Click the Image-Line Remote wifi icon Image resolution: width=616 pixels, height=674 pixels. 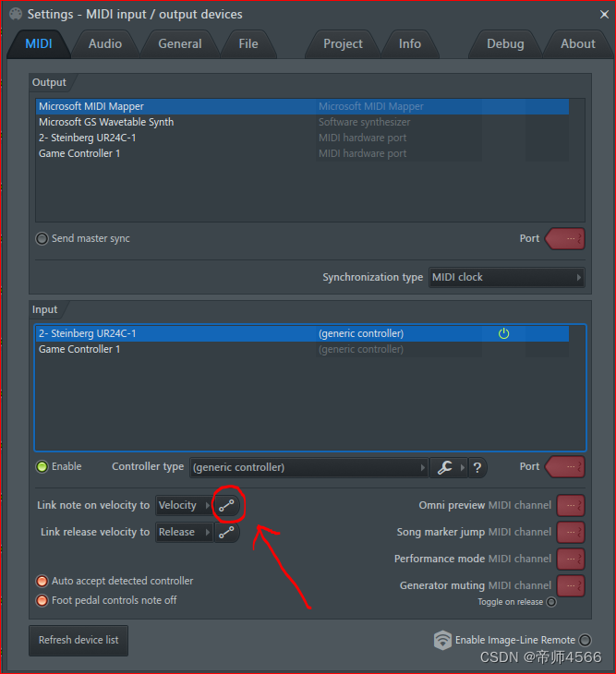[442, 640]
